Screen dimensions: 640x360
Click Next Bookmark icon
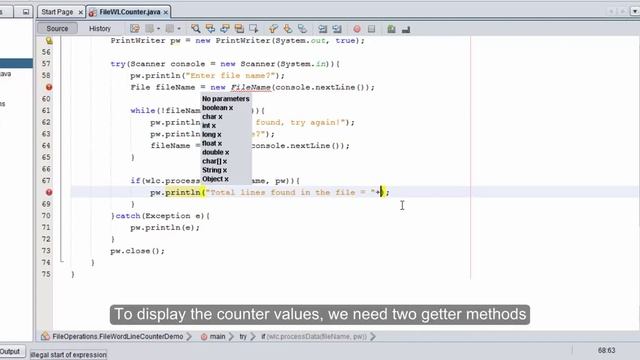tap(288, 29)
